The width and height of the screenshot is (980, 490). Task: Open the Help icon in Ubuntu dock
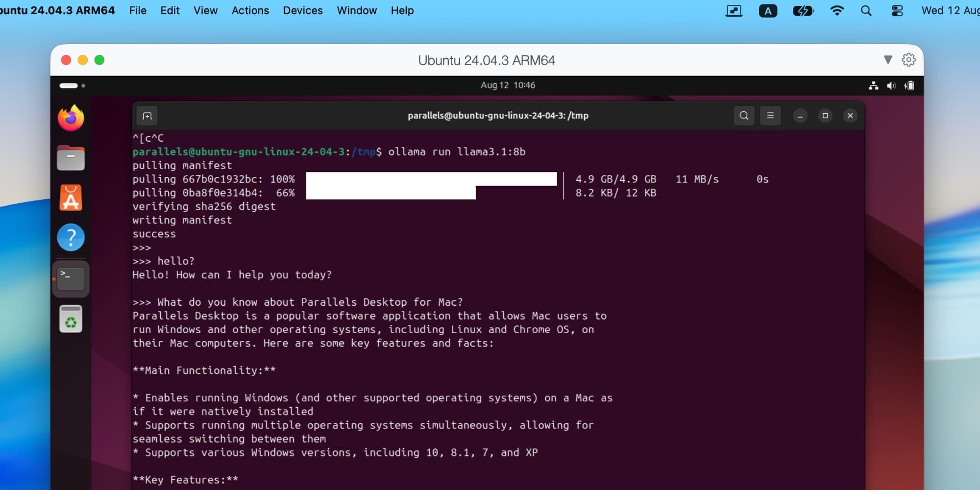tap(71, 238)
